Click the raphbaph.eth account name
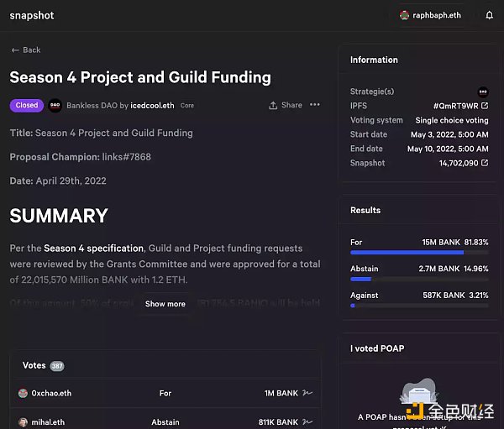The width and height of the screenshot is (504, 429). click(x=437, y=15)
